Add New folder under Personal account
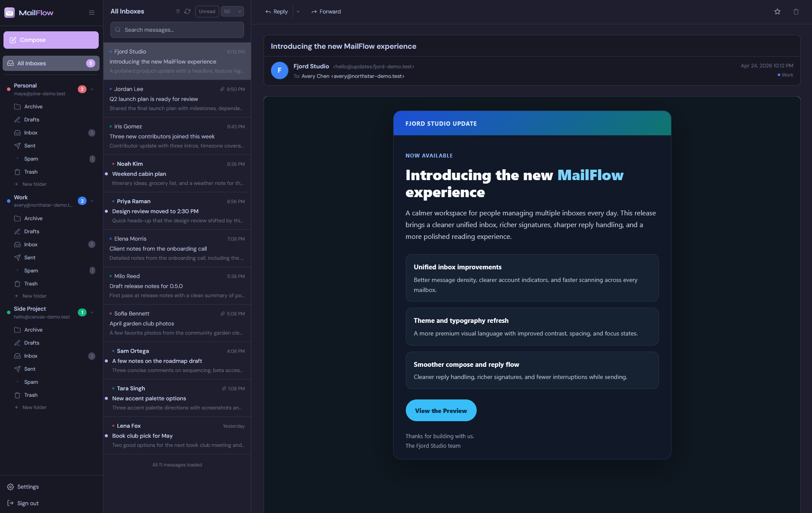Screen dimensions: 812x513 (31, 184)
